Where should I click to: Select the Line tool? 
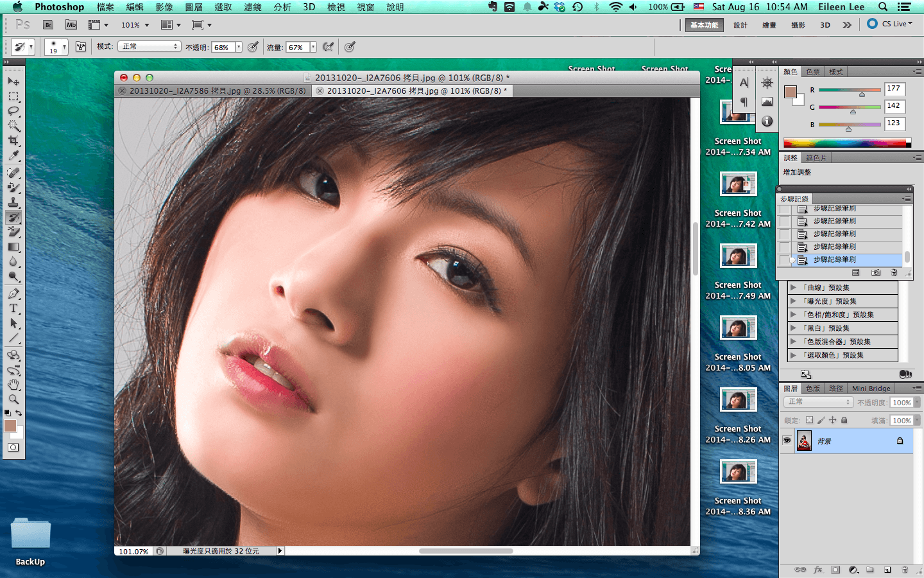13,338
